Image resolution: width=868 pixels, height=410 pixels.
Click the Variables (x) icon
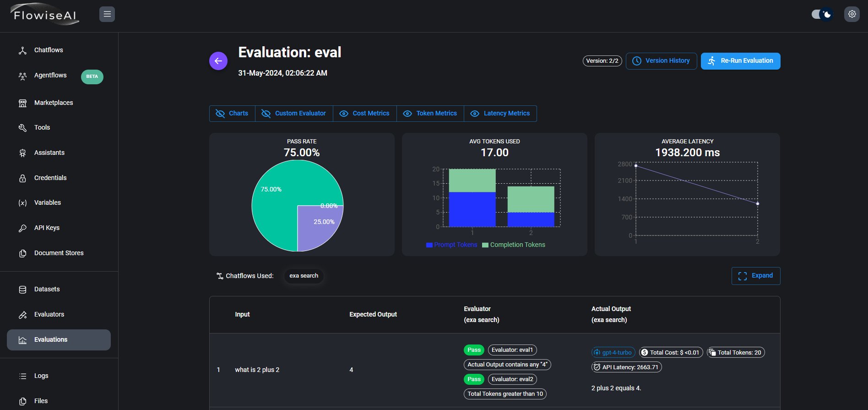coord(22,203)
